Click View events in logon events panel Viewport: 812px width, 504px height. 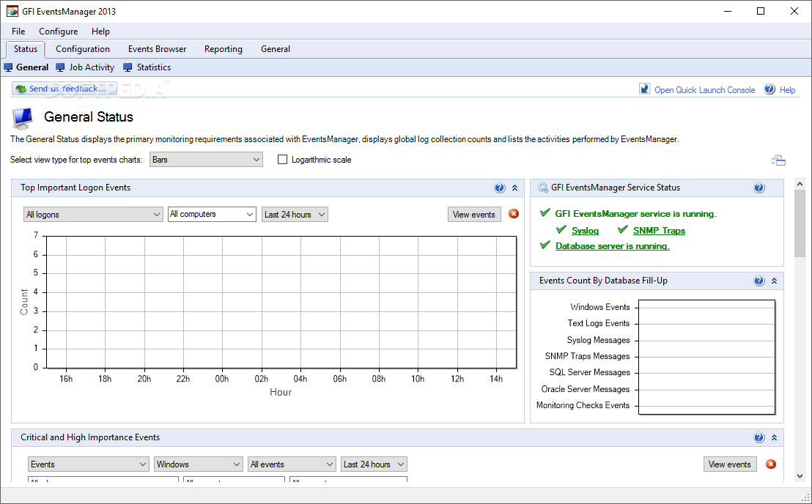[474, 214]
